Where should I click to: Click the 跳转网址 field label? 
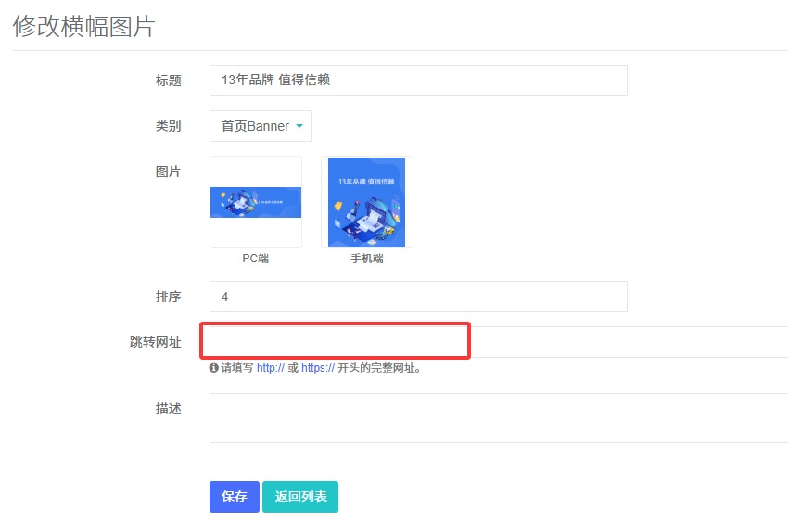pos(155,342)
